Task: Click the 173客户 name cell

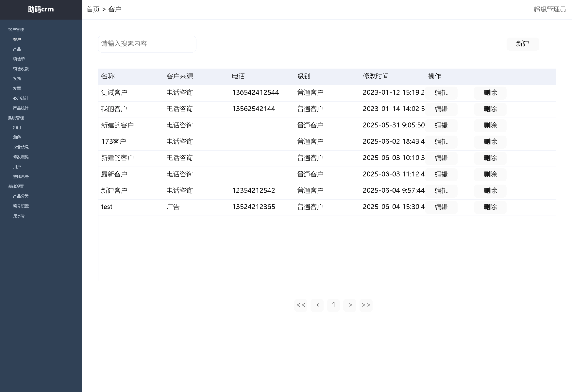Action: [x=114, y=141]
